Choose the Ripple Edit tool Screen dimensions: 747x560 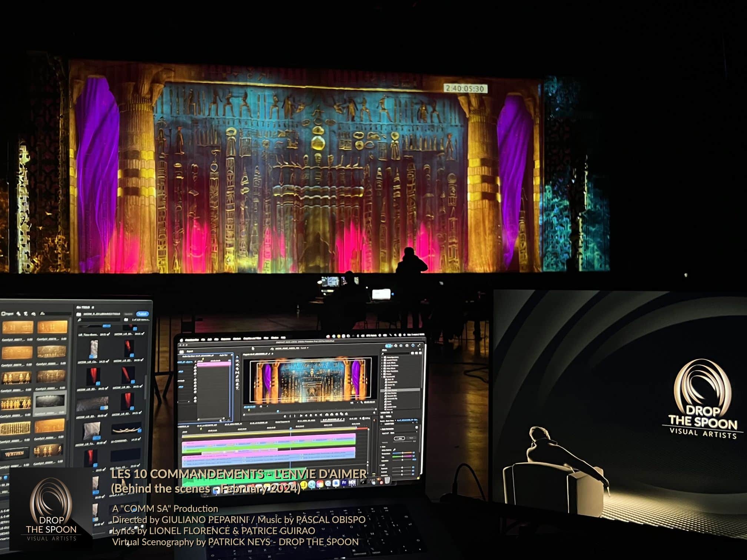click(238, 365)
